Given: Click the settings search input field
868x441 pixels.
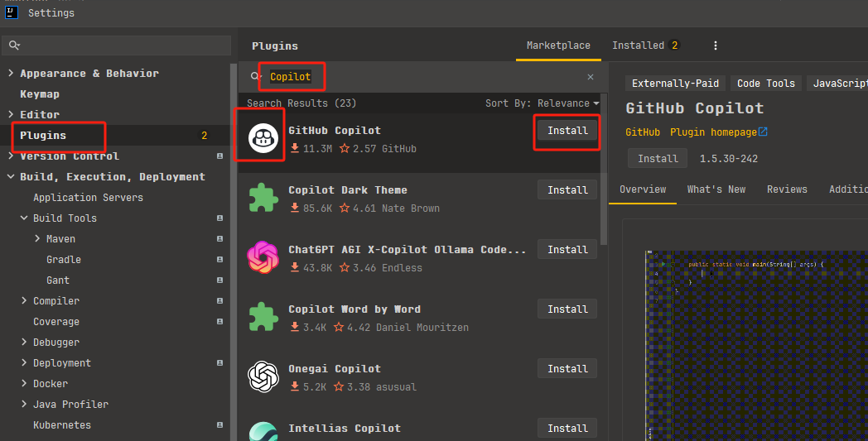Looking at the screenshot, I should click(116, 46).
